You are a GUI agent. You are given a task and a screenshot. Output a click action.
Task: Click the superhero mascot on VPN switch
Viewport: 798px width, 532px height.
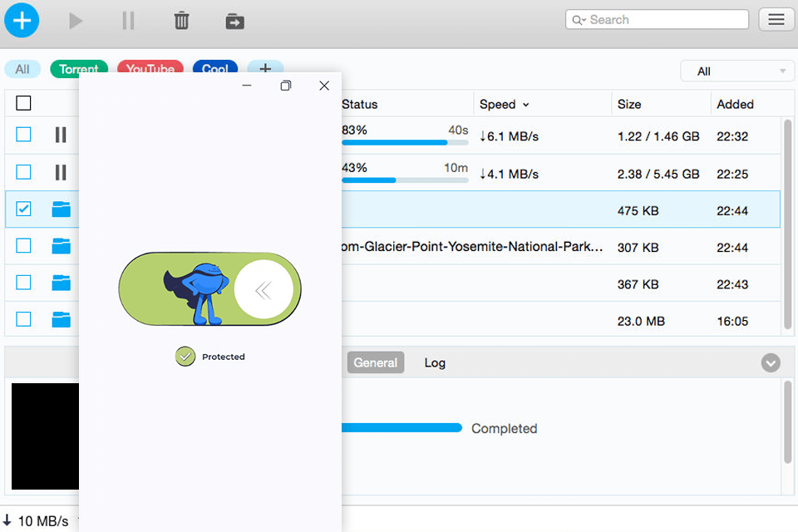pos(198,293)
